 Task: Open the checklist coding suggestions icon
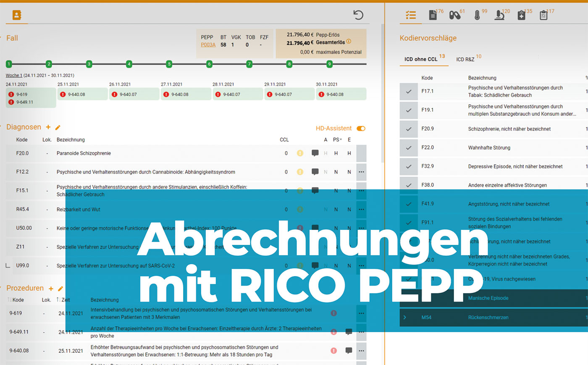pyautogui.click(x=411, y=15)
